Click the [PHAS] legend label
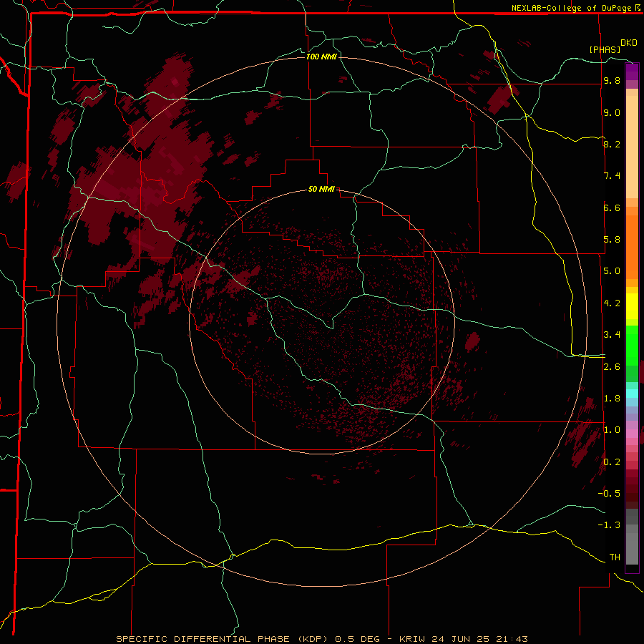Image resolution: width=644 pixels, height=644 pixels. pyautogui.click(x=605, y=49)
